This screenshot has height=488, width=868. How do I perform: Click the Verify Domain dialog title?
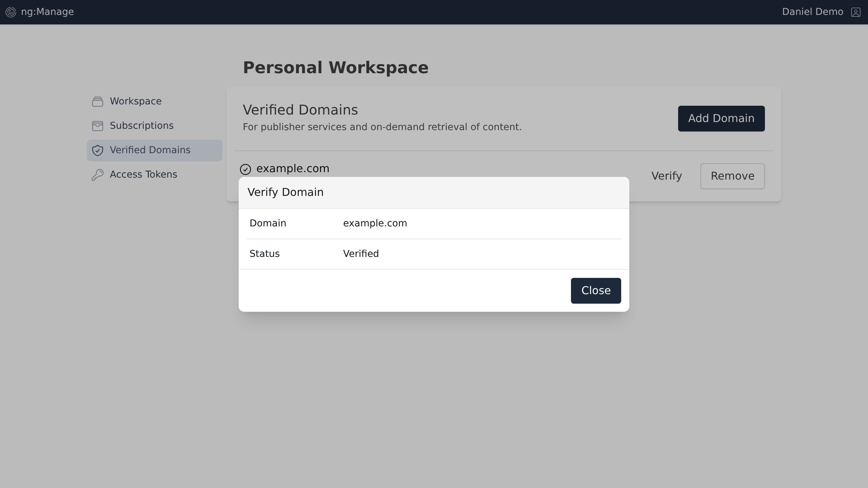click(x=285, y=192)
